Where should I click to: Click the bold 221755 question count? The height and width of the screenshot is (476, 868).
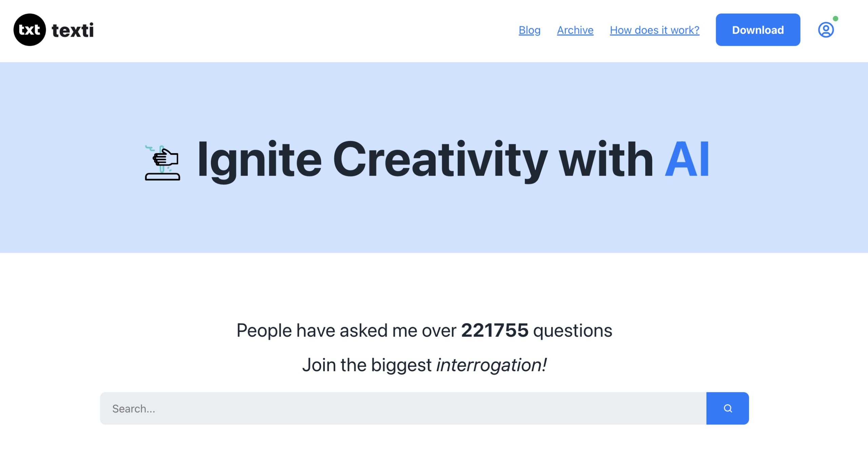tap(494, 330)
